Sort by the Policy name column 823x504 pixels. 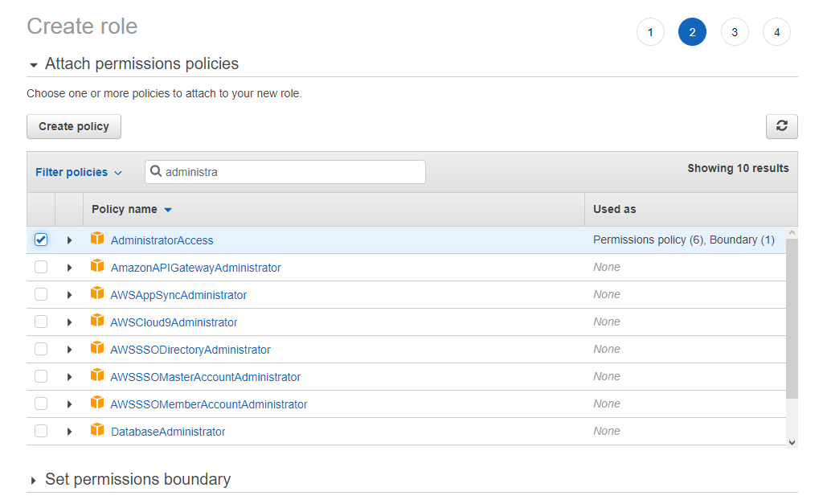pos(131,210)
